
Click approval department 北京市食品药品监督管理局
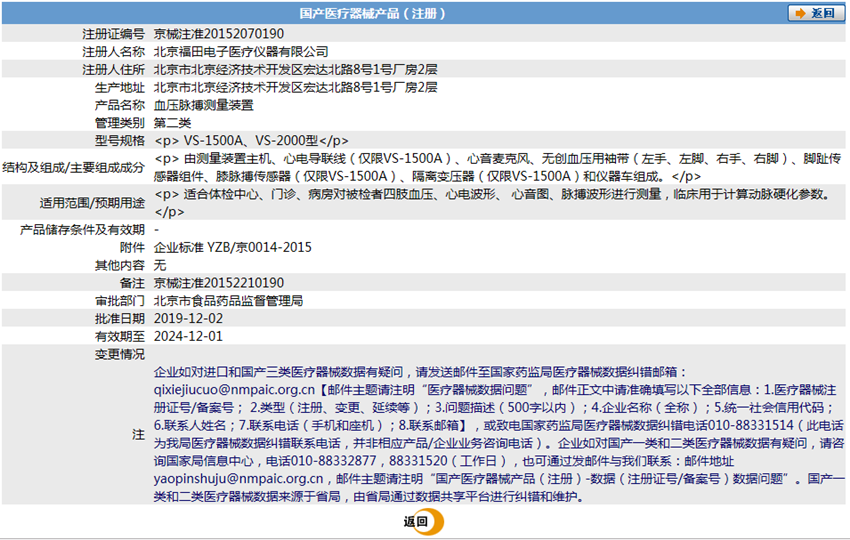(228, 301)
